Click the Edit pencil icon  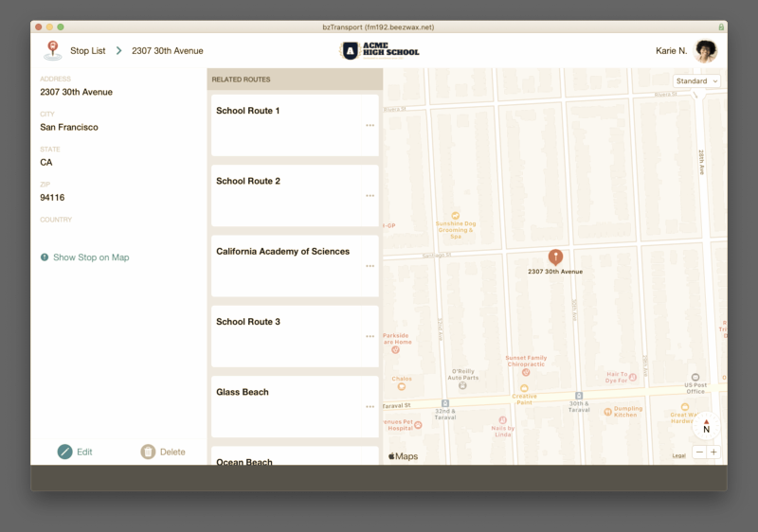(65, 452)
